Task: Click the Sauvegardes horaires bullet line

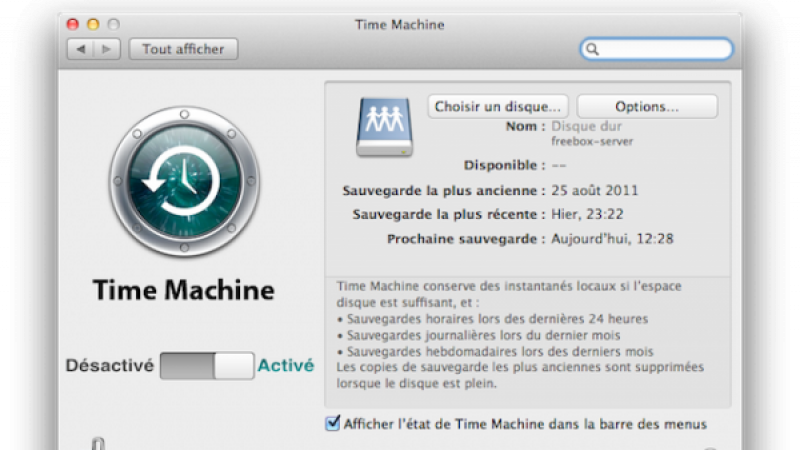Action: pos(492,319)
